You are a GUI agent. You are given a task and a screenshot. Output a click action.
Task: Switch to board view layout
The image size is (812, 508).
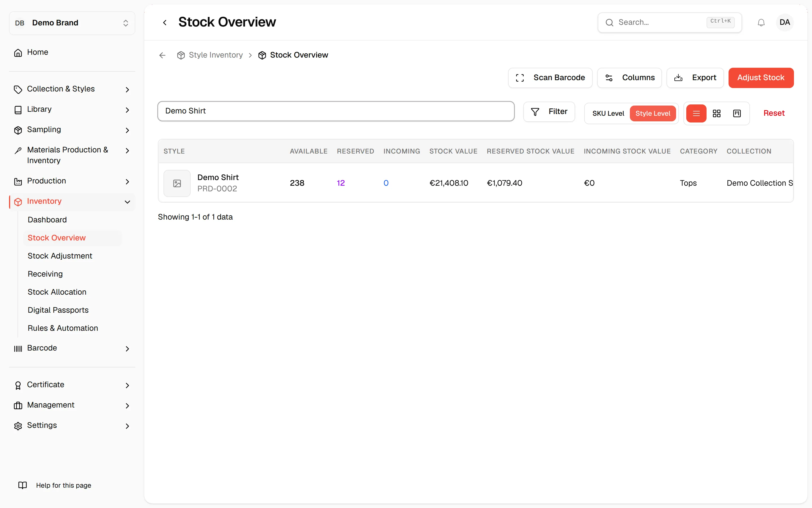(737, 113)
